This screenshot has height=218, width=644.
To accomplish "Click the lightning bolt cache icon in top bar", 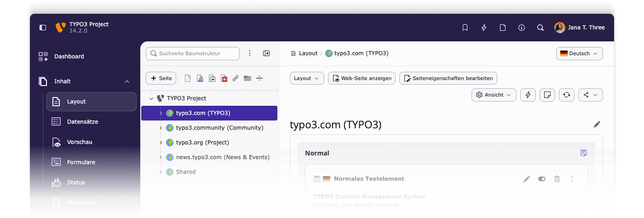I will 483,28.
